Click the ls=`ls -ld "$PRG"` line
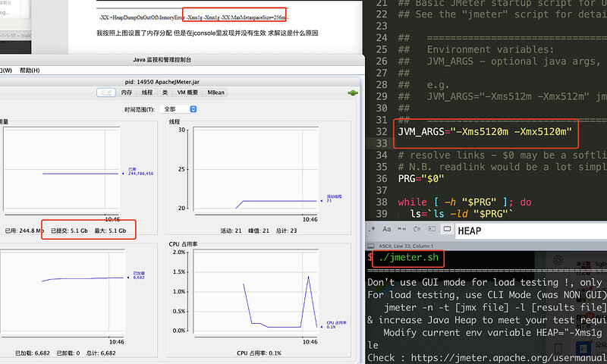The image size is (607, 364). 461,214
